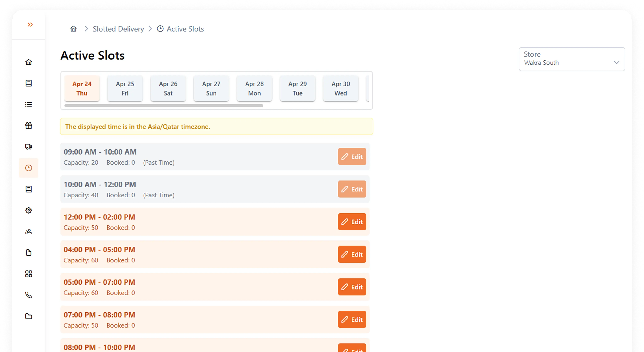The width and height of the screenshot is (644, 352).
Task: Click the Active Slots breadcrumb link
Action: click(185, 29)
